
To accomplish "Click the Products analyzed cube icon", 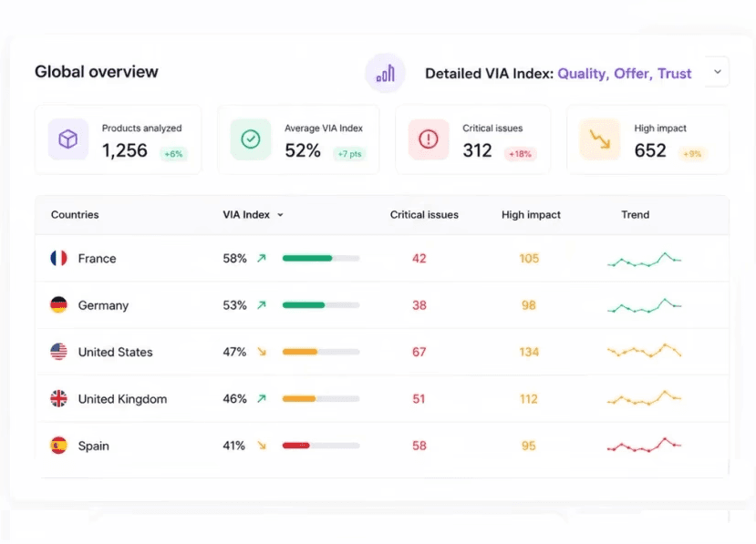I will coord(68,139).
